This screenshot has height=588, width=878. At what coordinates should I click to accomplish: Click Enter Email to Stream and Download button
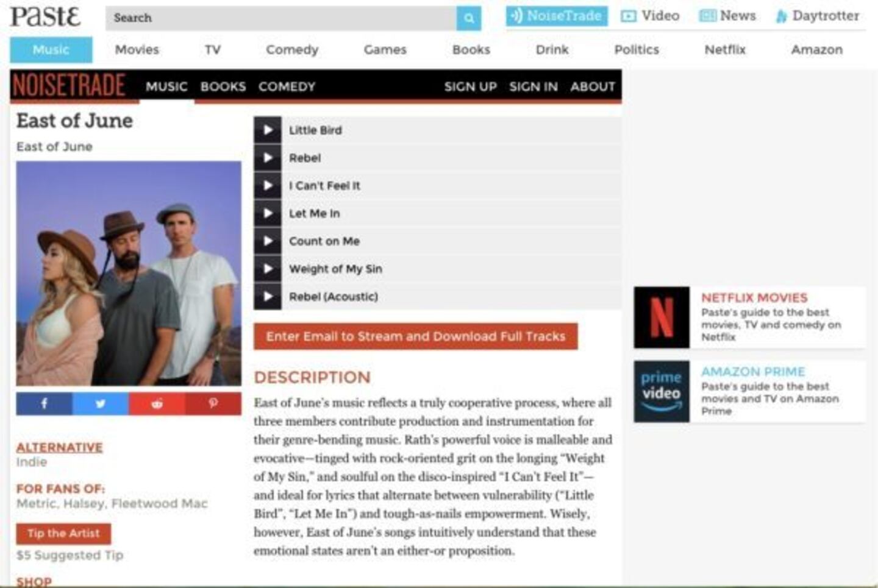click(415, 336)
